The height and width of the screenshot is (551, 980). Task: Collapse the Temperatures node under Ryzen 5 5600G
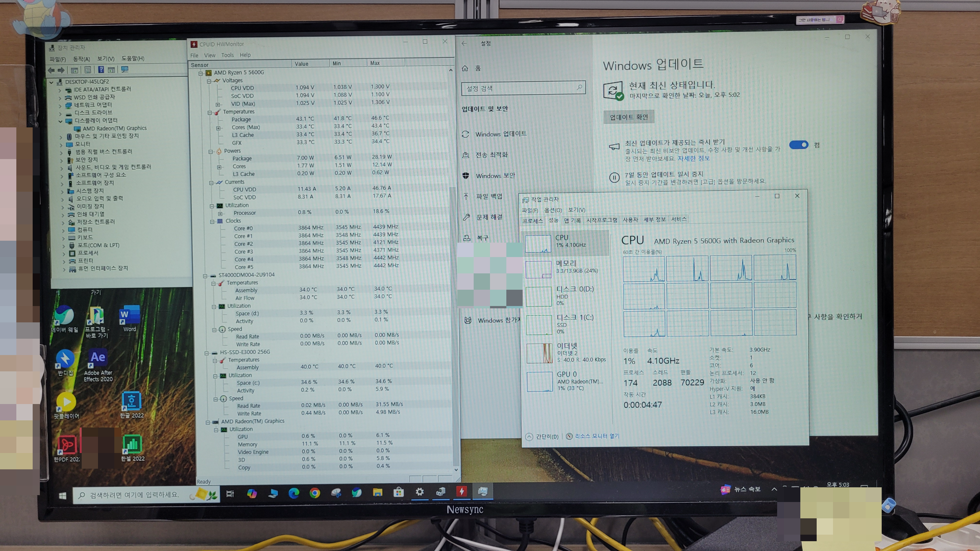[x=210, y=113]
